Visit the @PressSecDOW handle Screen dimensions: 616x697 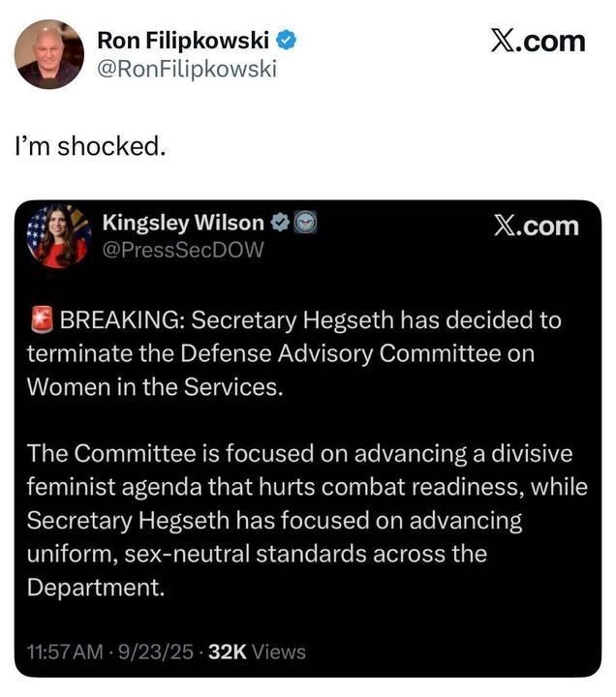tap(182, 250)
